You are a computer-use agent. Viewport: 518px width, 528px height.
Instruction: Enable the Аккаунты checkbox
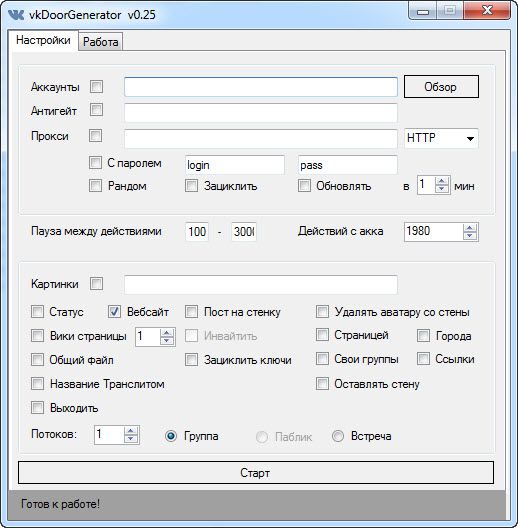96,87
